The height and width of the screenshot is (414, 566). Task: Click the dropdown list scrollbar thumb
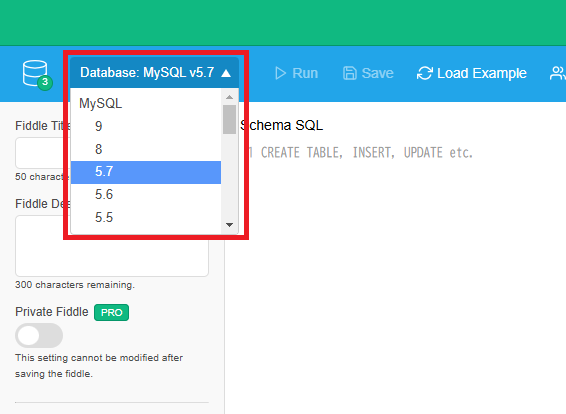[230, 119]
